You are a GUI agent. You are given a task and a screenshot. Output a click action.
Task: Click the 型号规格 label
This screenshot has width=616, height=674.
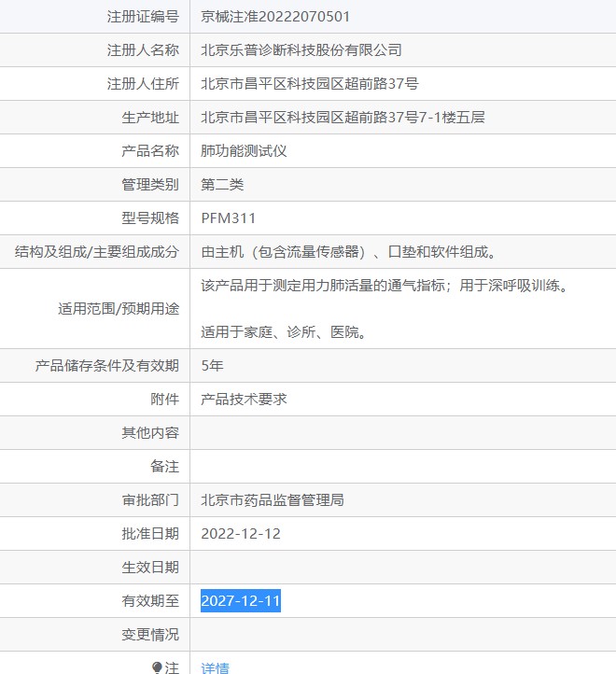[x=150, y=218]
